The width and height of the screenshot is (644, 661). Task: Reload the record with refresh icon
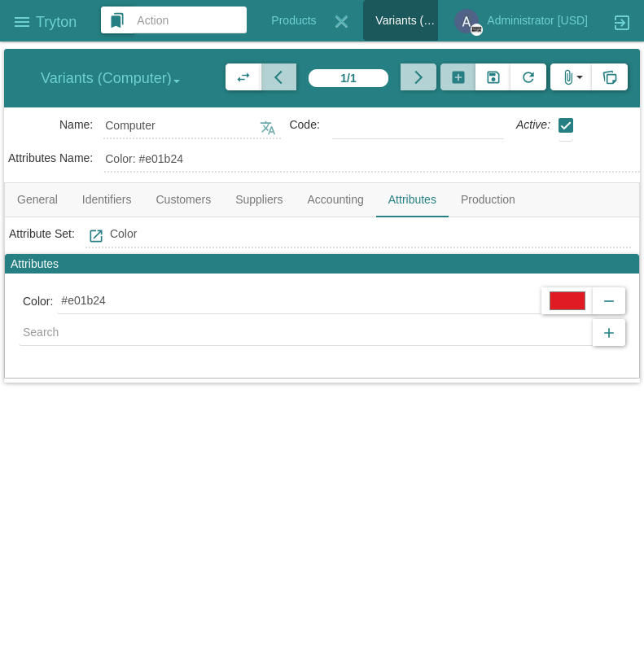tap(528, 77)
